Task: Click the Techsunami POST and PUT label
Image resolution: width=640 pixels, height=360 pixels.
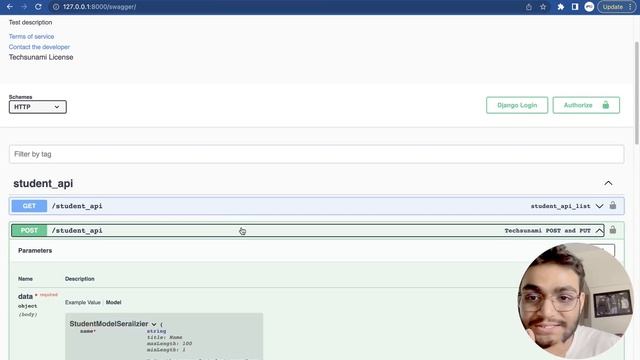Action: tap(547, 231)
